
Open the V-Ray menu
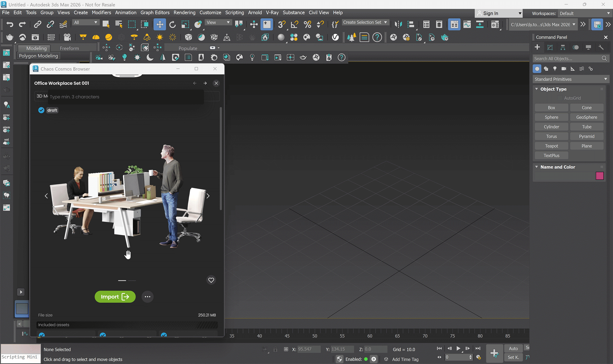pyautogui.click(x=272, y=13)
